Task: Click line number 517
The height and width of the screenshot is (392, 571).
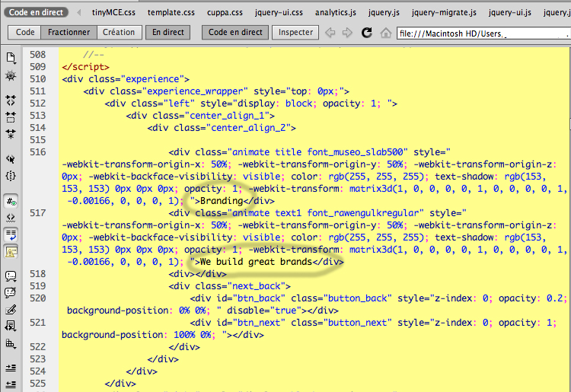Action: [38, 213]
